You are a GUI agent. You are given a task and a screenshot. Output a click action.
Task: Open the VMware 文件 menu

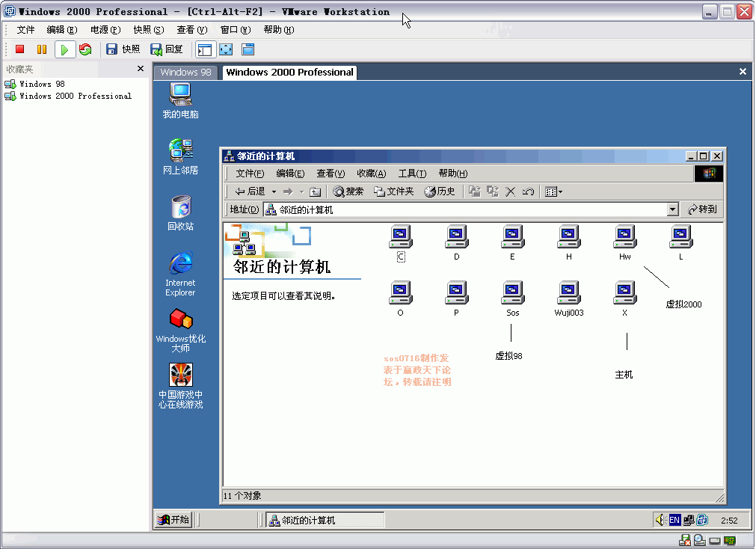coord(25,30)
